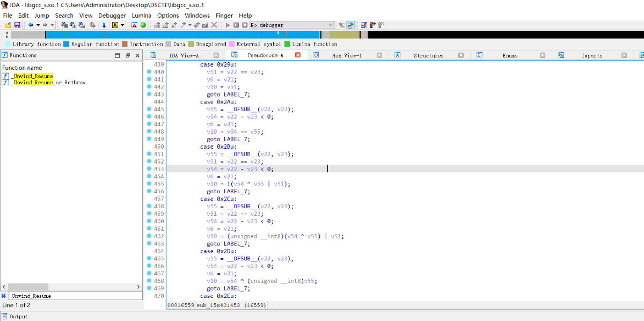The height and width of the screenshot is (321, 644).
Task: Close the Pseudocode-A tab
Action: tap(297, 55)
